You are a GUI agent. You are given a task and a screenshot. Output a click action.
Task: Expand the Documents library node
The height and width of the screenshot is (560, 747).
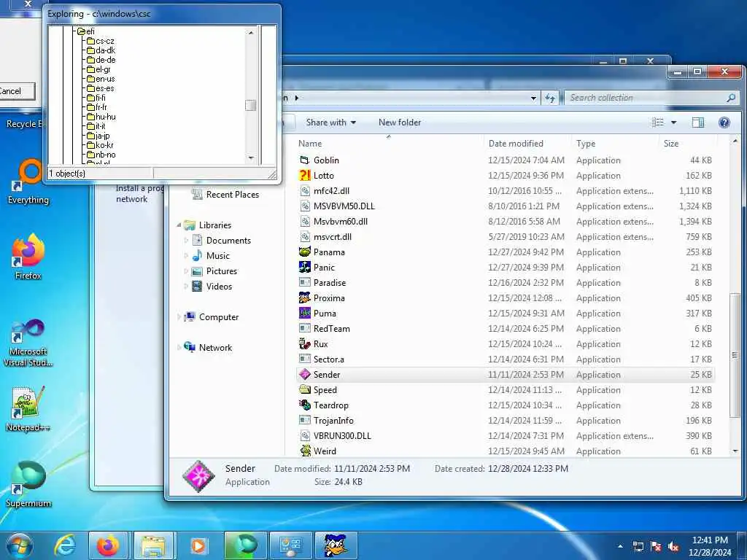[186, 240]
